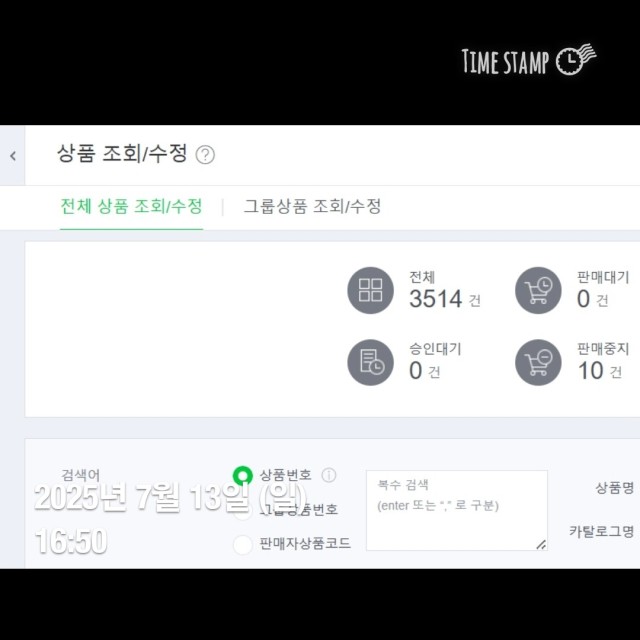Viewport: 640px width, 640px height.
Task: Open the 판매대기 0 건 count
Action: (592, 299)
